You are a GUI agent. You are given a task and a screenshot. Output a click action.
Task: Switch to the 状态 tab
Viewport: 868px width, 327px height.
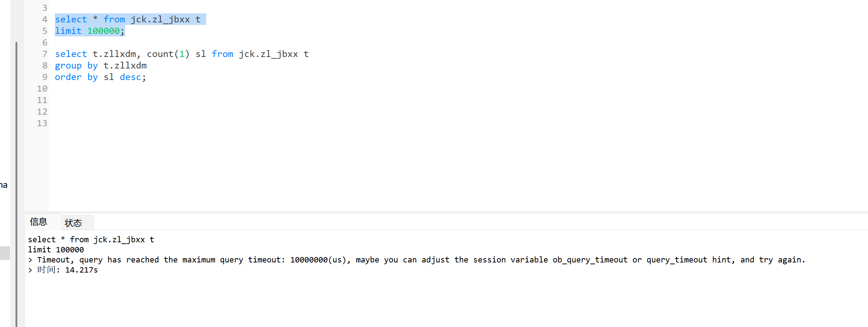(x=74, y=223)
